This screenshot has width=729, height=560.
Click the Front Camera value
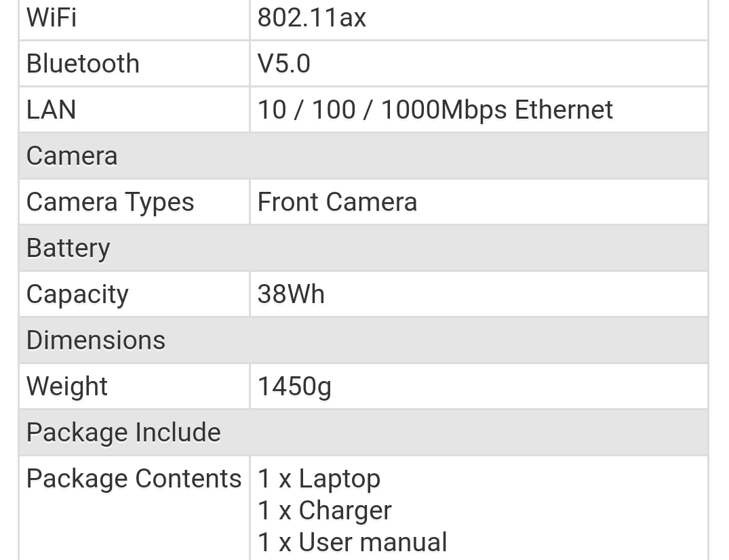point(337,202)
